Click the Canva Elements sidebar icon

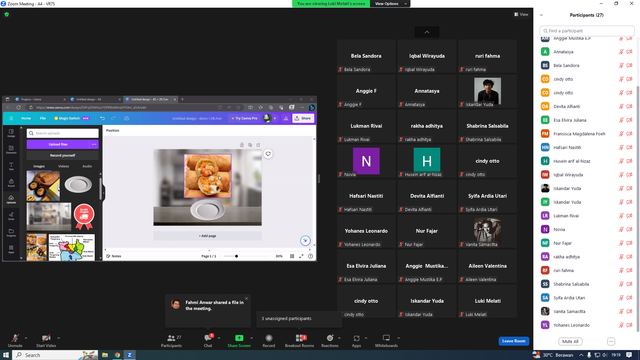click(x=11, y=150)
